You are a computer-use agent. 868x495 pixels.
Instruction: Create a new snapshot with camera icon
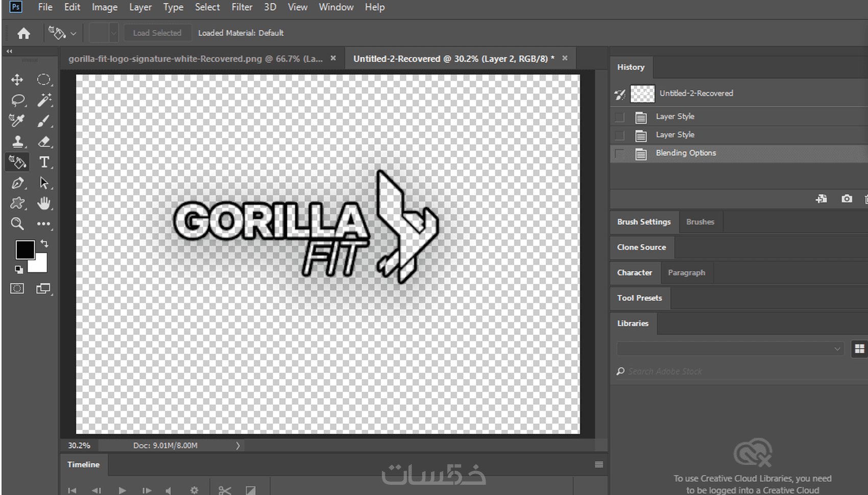[x=847, y=199]
